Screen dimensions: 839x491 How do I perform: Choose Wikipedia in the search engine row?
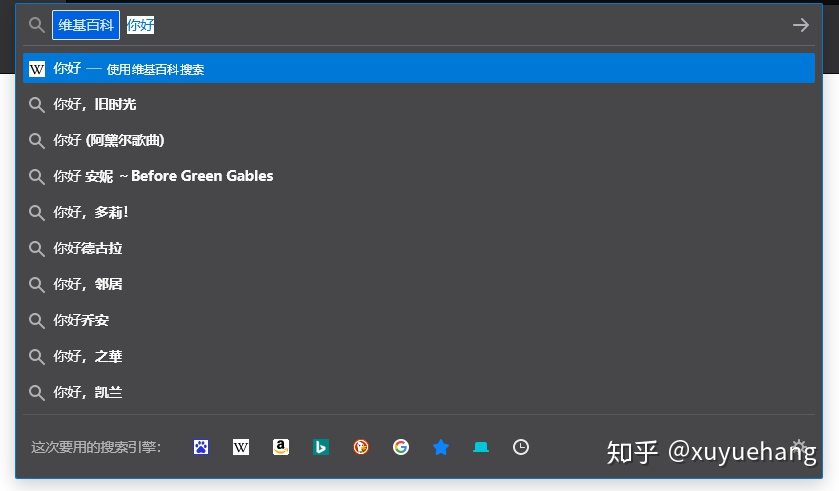click(x=241, y=447)
